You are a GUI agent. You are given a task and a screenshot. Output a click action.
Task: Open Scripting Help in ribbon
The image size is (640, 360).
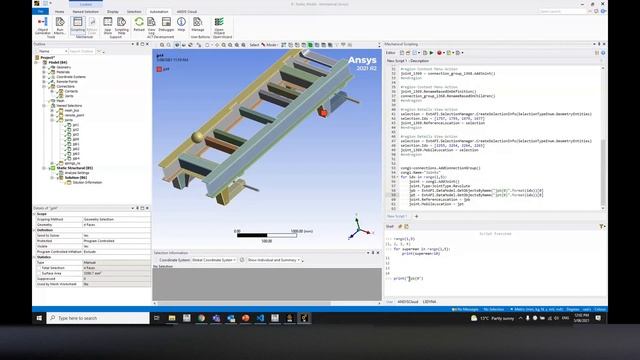(121, 24)
